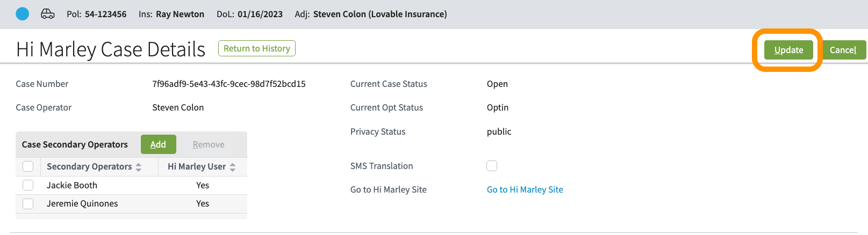The image size is (868, 235).
Task: Sort by Hi Marley User column arrows
Action: 233,167
